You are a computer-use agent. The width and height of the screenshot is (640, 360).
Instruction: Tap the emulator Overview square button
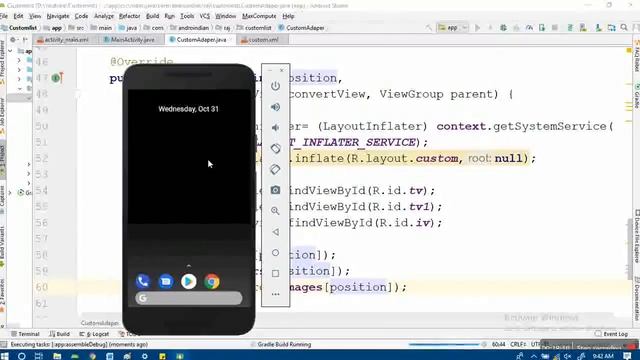tap(276, 273)
